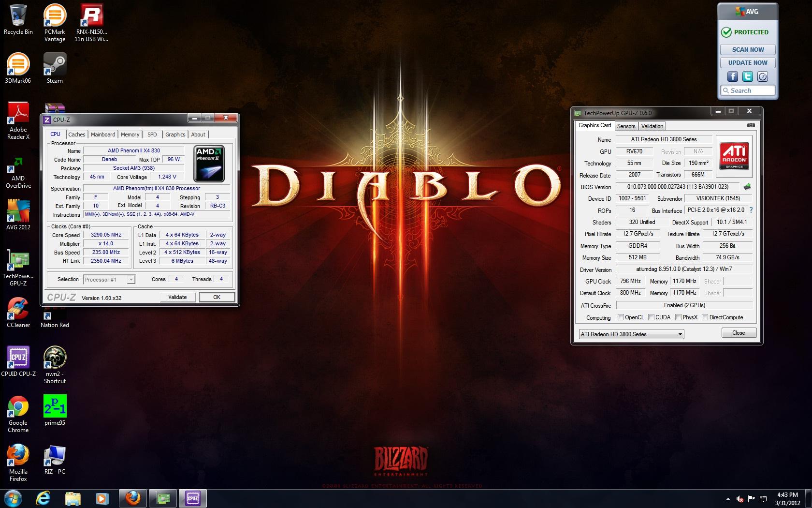Open RIZ - PC computer icon

tap(55, 460)
